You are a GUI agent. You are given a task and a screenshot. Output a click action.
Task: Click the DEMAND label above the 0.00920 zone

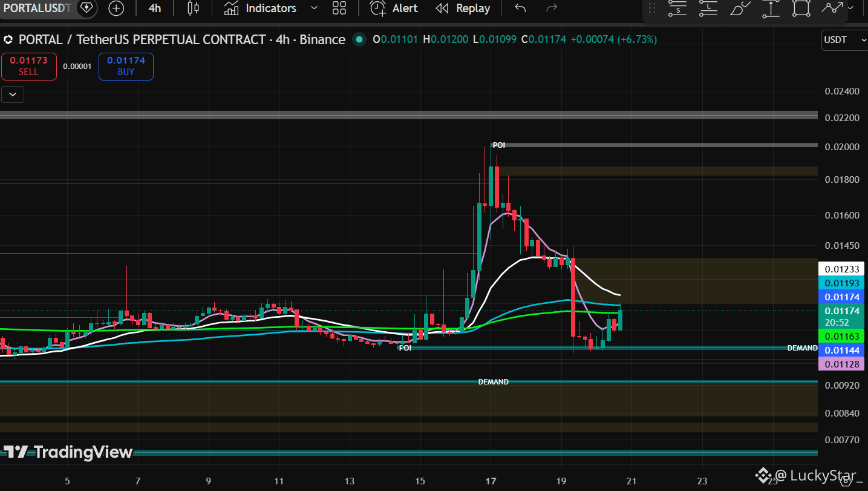[x=493, y=382]
